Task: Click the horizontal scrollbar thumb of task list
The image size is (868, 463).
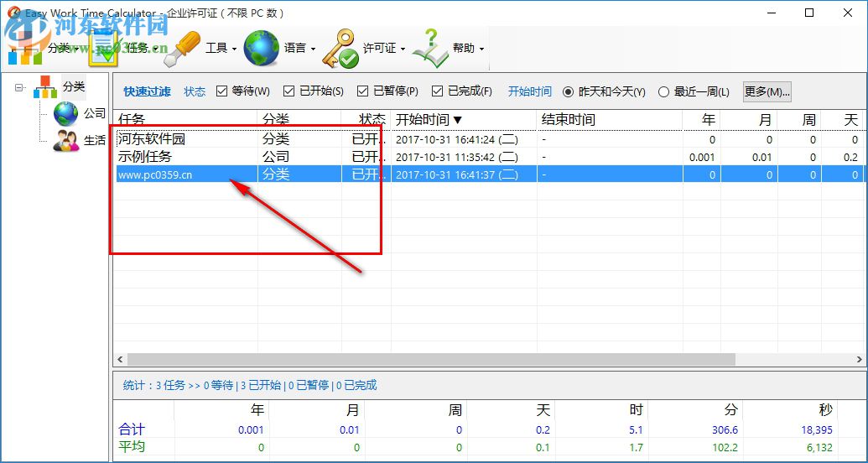Action: click(x=431, y=360)
